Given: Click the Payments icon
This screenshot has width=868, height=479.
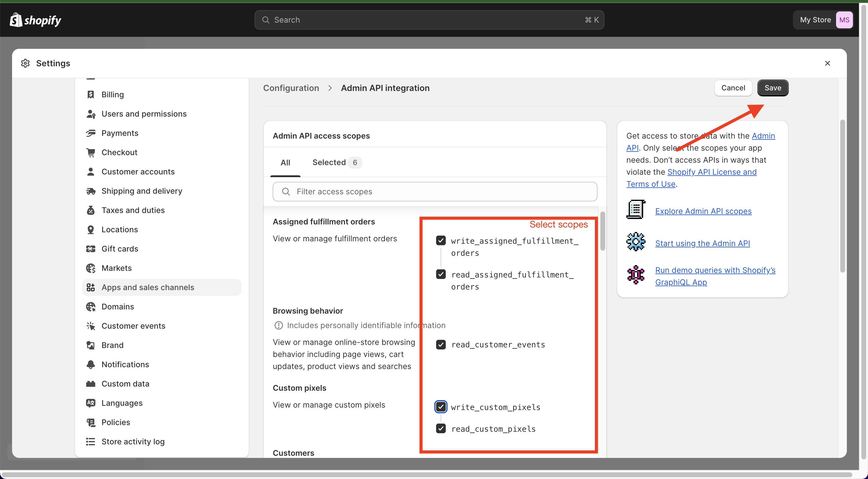Looking at the screenshot, I should (x=91, y=133).
